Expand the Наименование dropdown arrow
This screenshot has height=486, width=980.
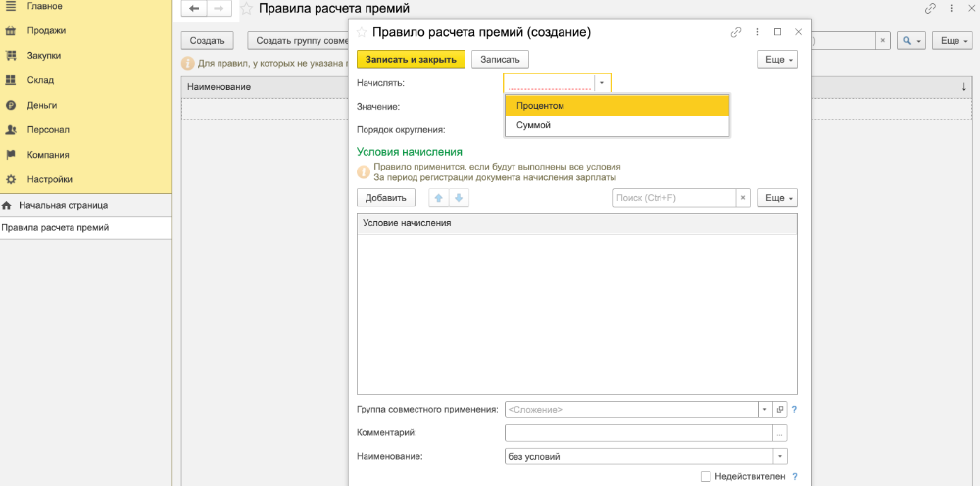coord(780,457)
